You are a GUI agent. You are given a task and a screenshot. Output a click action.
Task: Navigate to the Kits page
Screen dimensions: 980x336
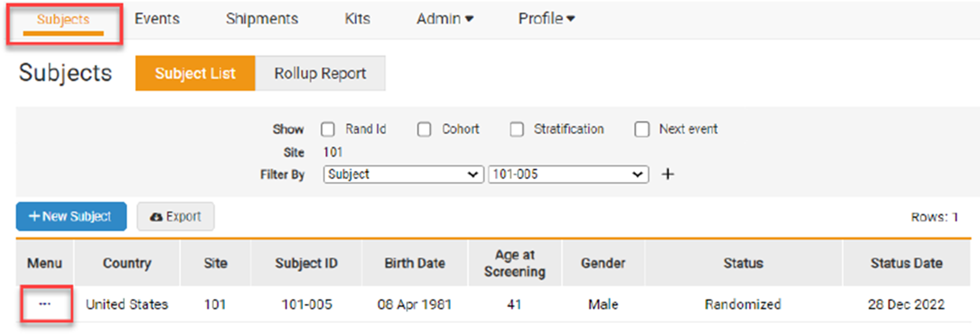pyautogui.click(x=357, y=19)
